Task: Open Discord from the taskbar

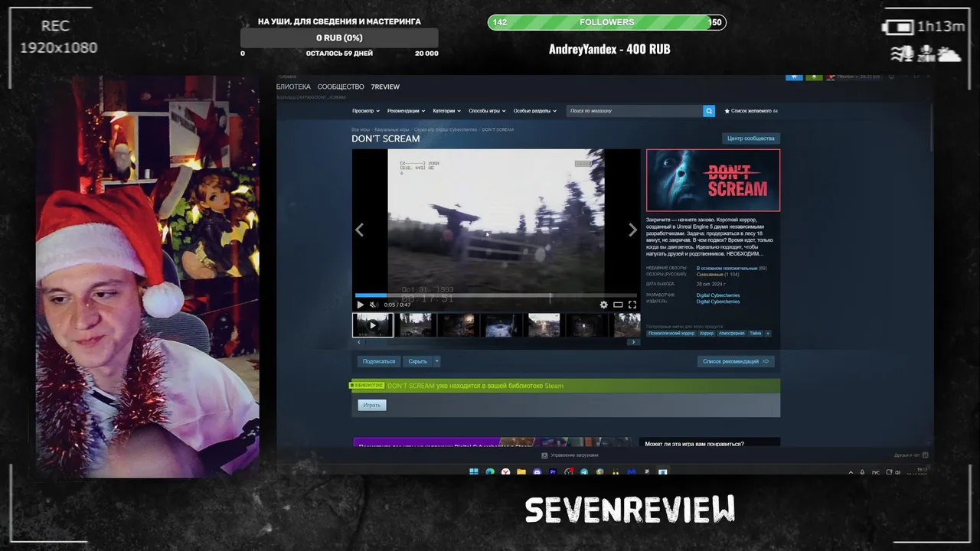Action: point(537,472)
